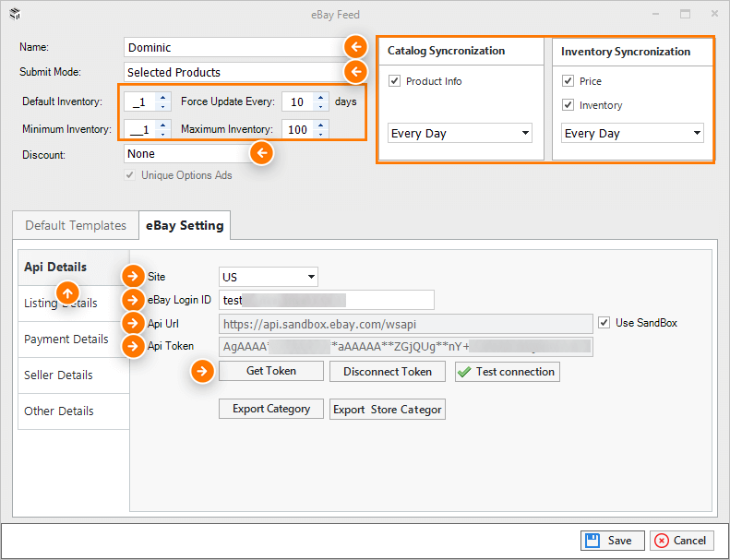Click the green checkmark on Test connection
The image size is (730, 560).
(x=464, y=372)
